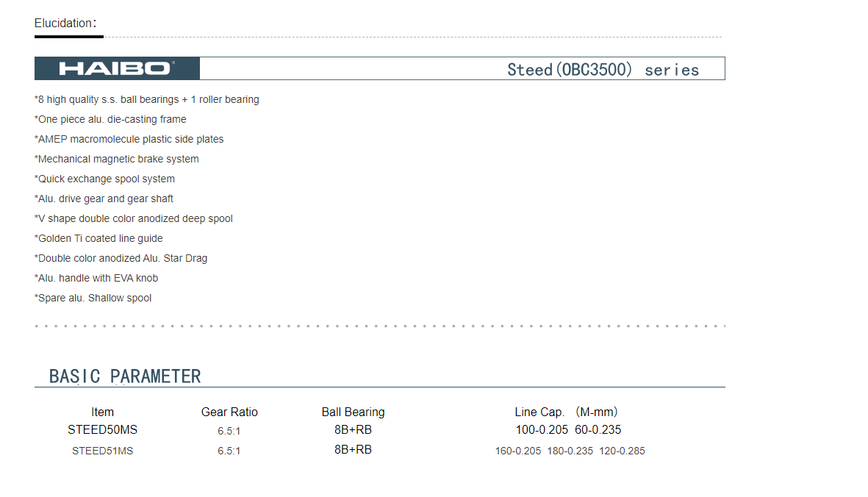
Task: Click the Steed (OBC3500) series title
Action: 603,70
